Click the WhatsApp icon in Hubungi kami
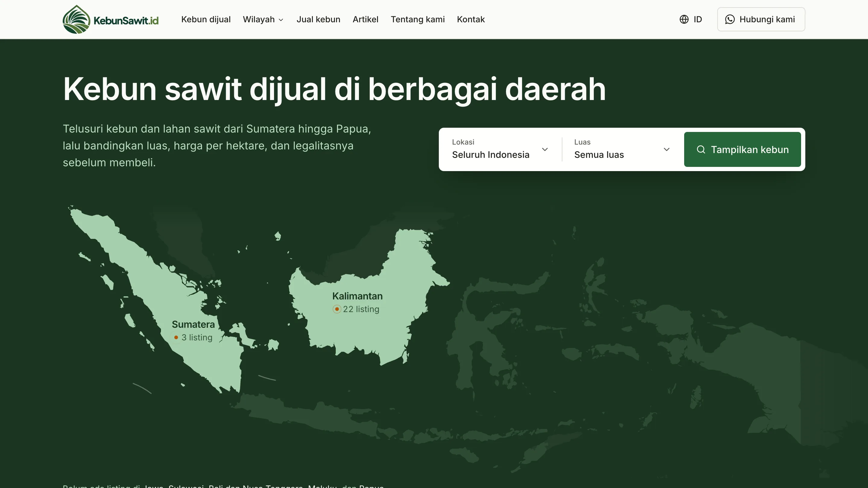Viewport: 868px width, 488px height. coord(730,20)
